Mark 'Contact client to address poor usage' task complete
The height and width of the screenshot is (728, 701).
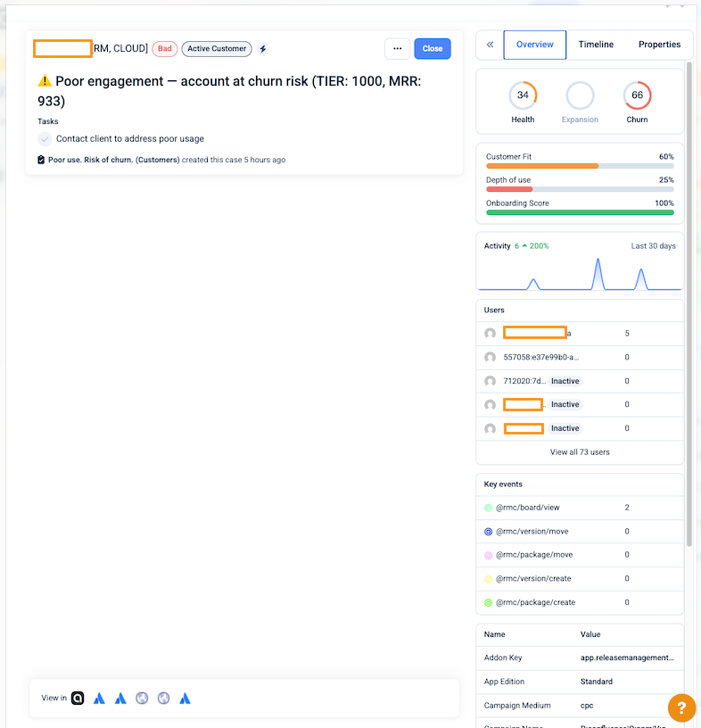click(x=45, y=139)
